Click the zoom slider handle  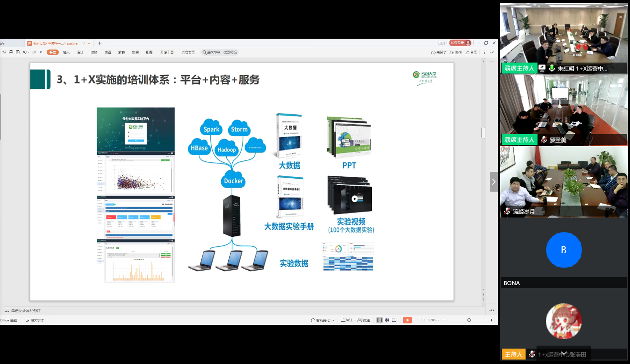[469, 320]
